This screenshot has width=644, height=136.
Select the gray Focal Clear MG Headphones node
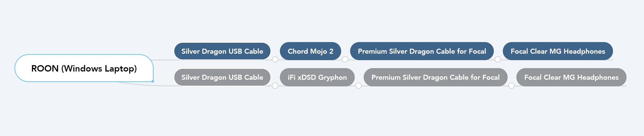(x=571, y=77)
